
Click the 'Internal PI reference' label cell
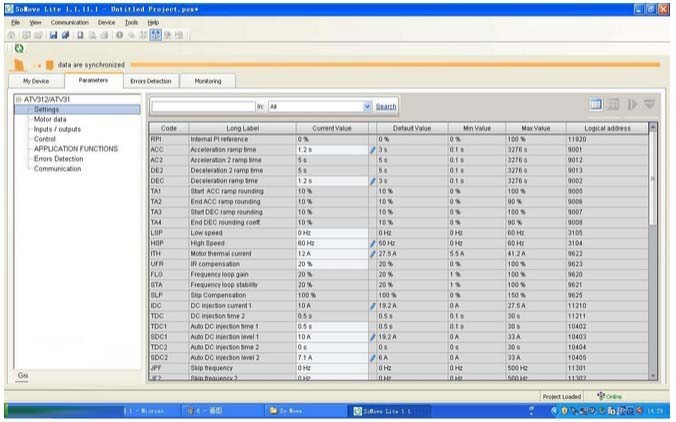pos(242,140)
